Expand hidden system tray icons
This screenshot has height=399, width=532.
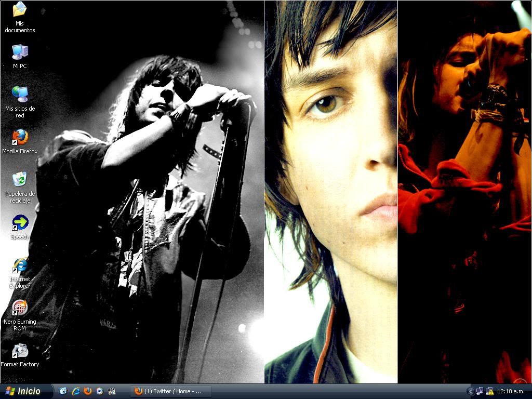(470, 391)
